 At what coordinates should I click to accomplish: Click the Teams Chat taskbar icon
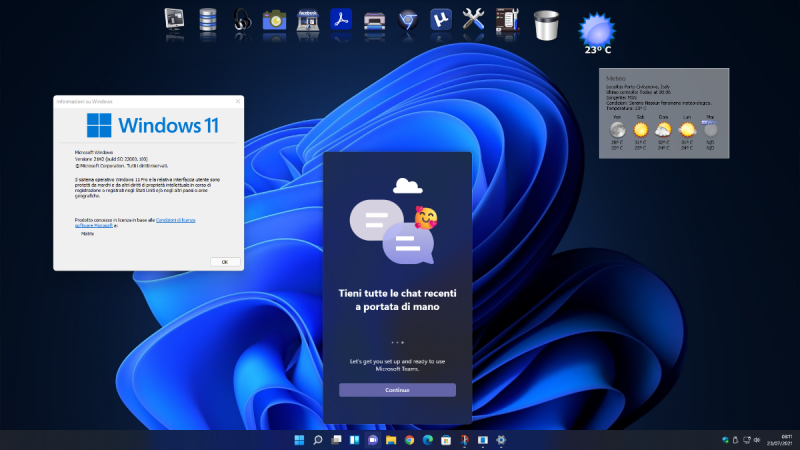click(373, 440)
